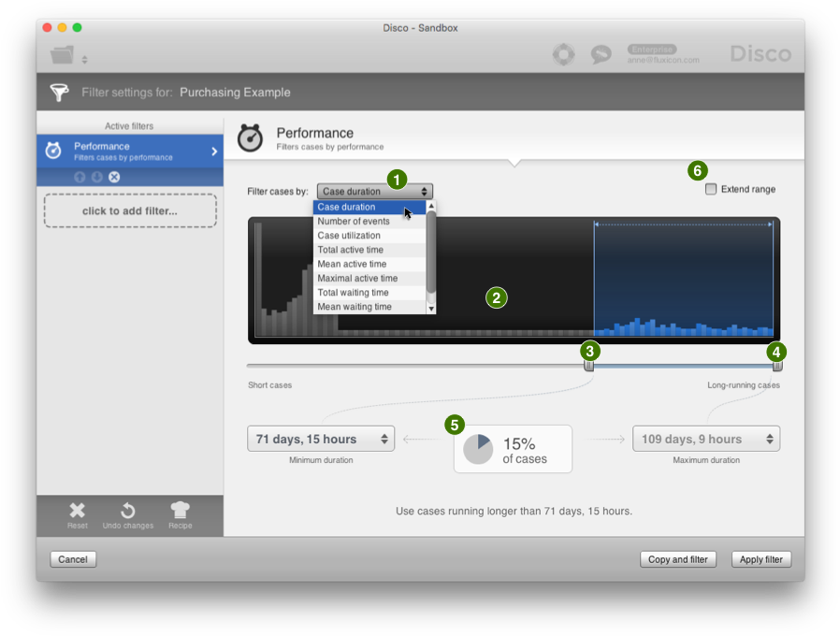Move the Performance filter down with the arrow icon
840x636 pixels.
click(x=96, y=177)
